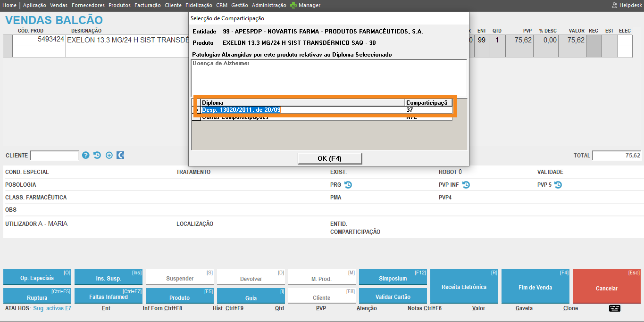Open the Vendas menu
Viewport: 644px width, 322px height.
pos(59,5)
